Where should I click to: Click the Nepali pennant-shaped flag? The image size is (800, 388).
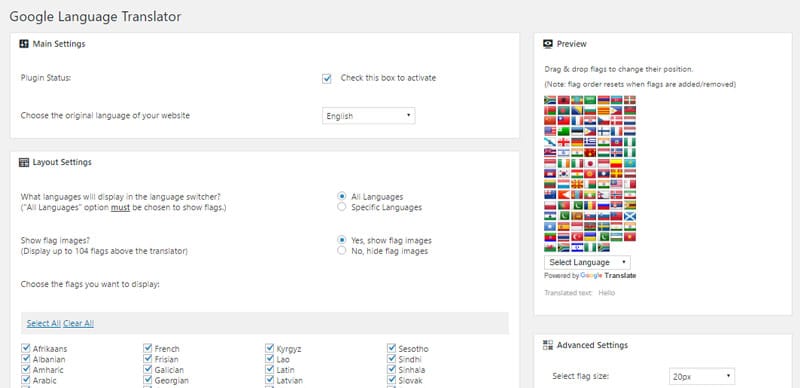coord(604,194)
